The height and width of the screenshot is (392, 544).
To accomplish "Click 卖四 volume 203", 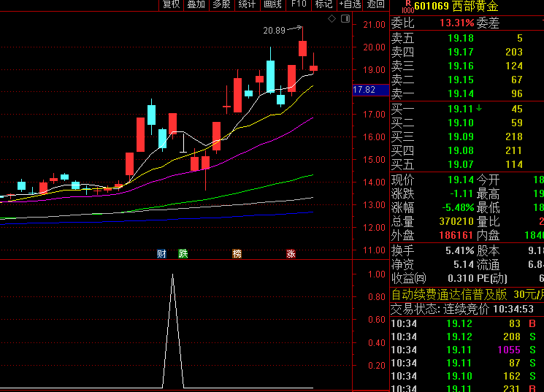I will pos(514,52).
